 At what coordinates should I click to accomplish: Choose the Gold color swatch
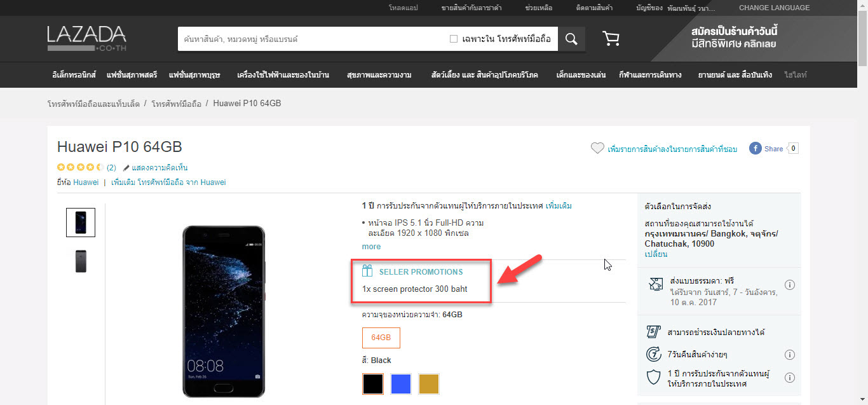click(429, 384)
